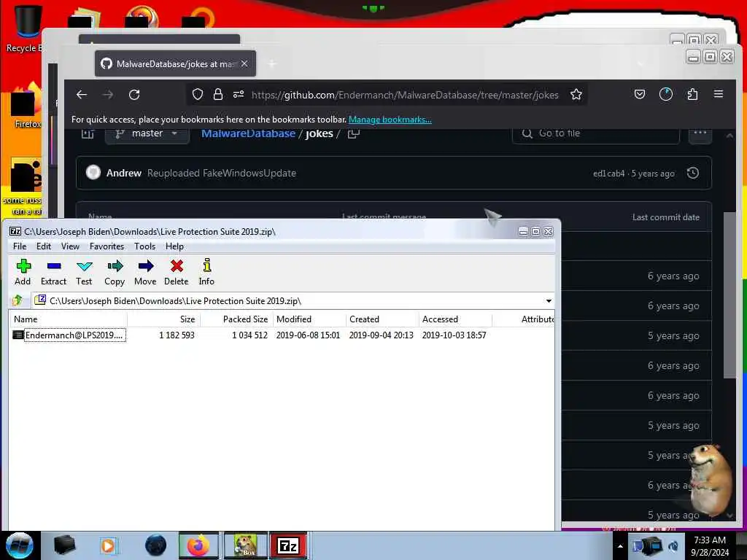Click the hamster Box taskbar button

click(245, 545)
